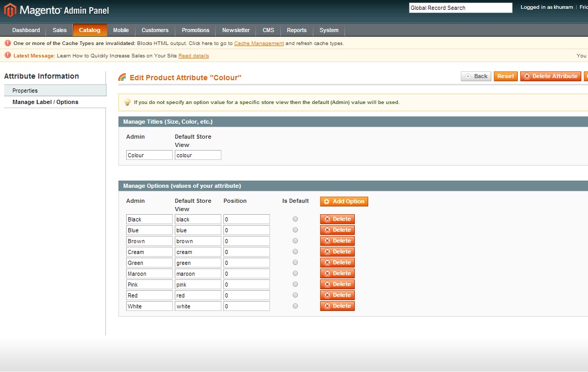Image resolution: width=588 pixels, height=372 pixels.
Task: Open the System menu
Action: pyautogui.click(x=329, y=30)
